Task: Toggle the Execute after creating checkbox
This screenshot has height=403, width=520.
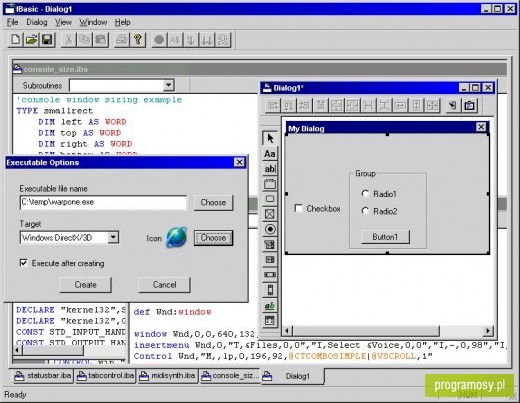Action: click(23, 263)
